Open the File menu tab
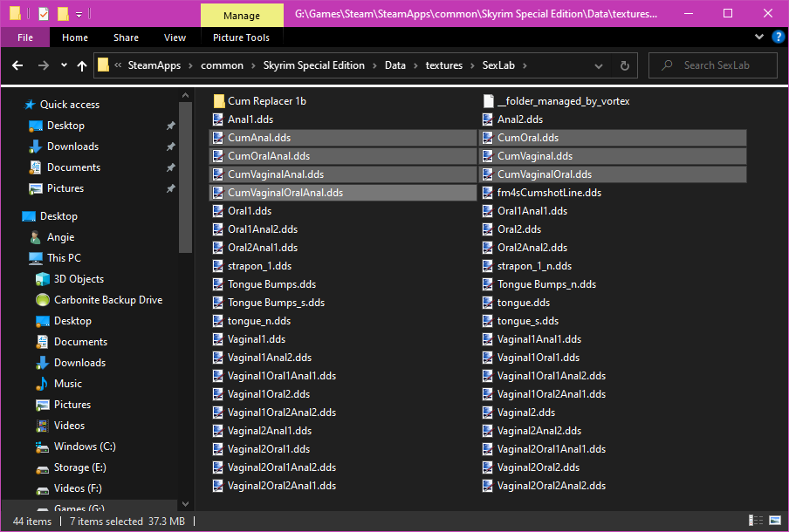This screenshot has width=789, height=532. coord(25,38)
